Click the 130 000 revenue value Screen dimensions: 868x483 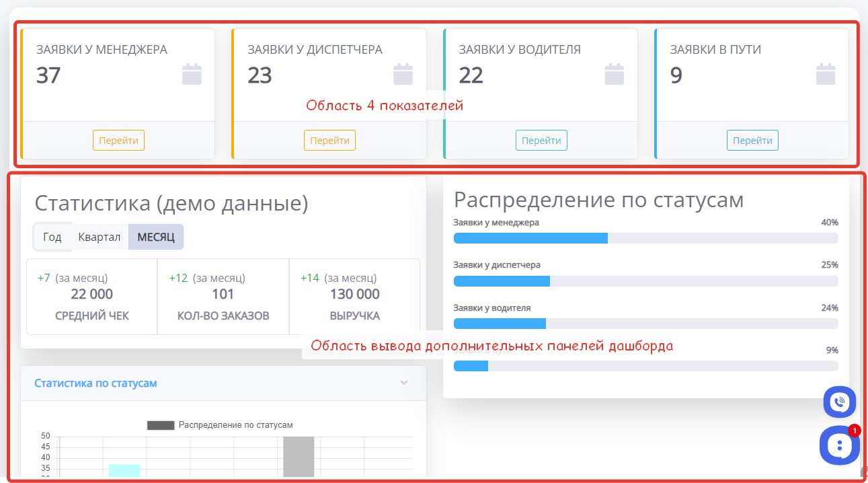coord(355,294)
